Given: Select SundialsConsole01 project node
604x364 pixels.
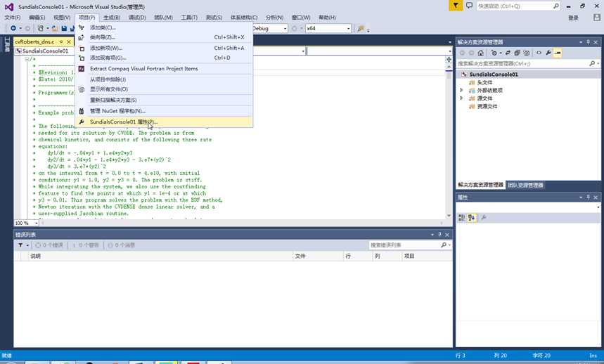Looking at the screenshot, I should [x=494, y=74].
